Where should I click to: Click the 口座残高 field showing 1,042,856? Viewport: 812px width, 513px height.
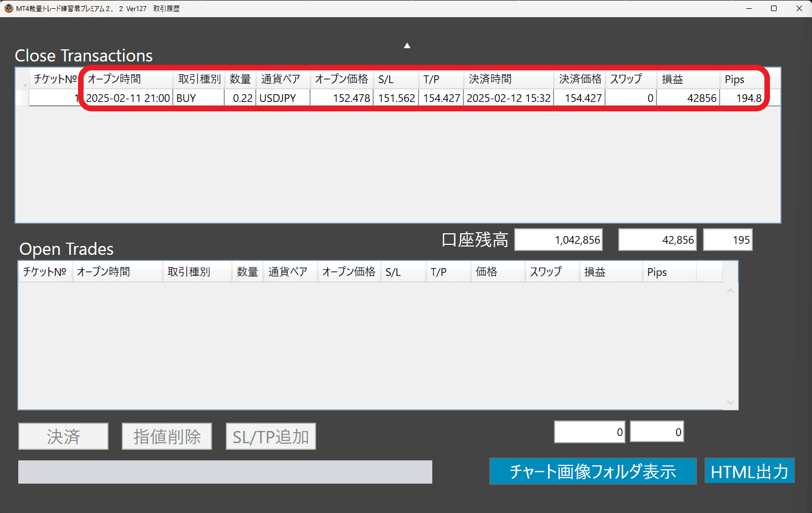click(x=558, y=240)
